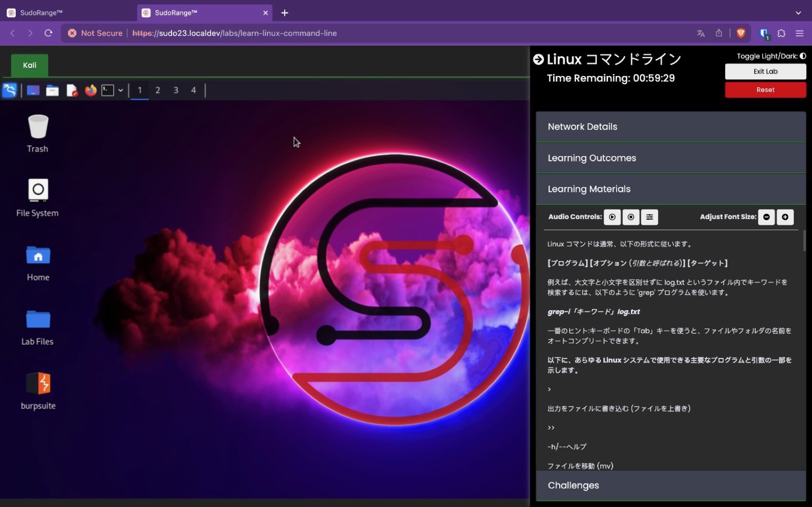Stop the audio playback control

631,217
